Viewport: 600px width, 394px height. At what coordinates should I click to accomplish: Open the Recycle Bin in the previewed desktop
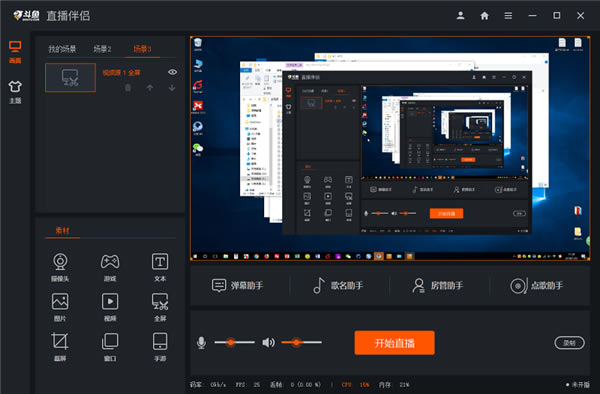(x=198, y=44)
